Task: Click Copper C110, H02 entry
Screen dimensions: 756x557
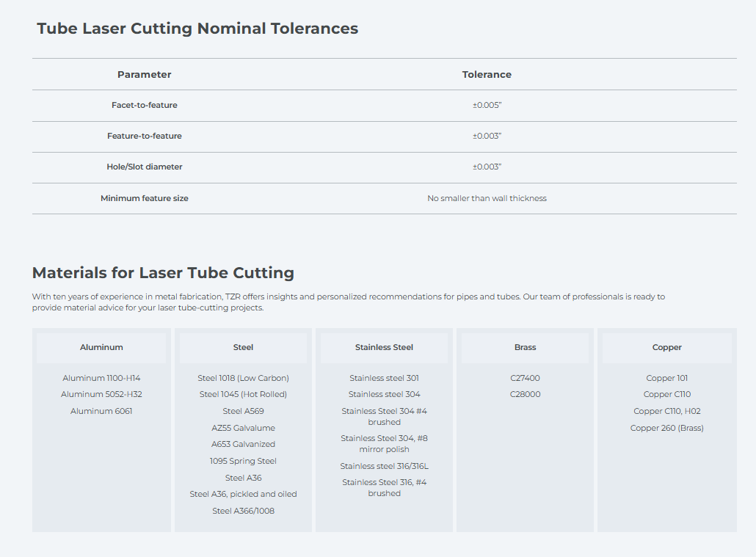Action: coord(666,412)
